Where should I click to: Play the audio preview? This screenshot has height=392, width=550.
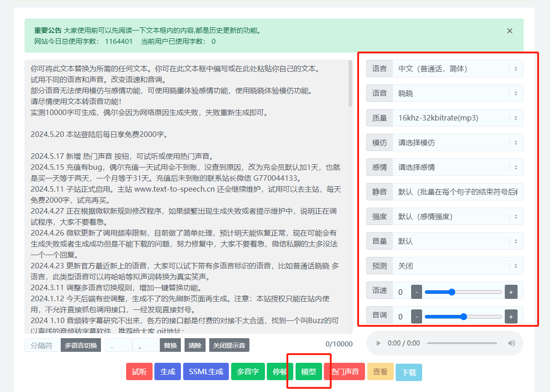[x=378, y=343]
